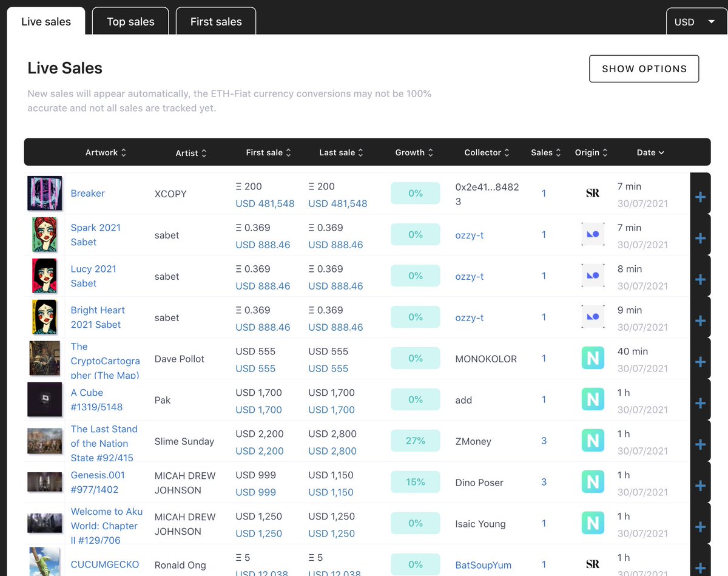Click the Bright Heart 2021 thumbnail
Image resolution: width=728 pixels, height=576 pixels.
click(45, 317)
